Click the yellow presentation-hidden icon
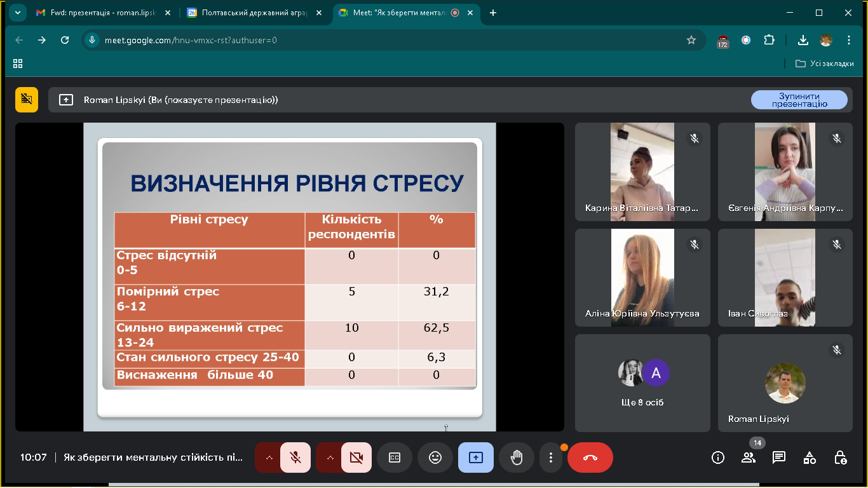Image resolution: width=868 pixels, height=488 pixels. 27,99
